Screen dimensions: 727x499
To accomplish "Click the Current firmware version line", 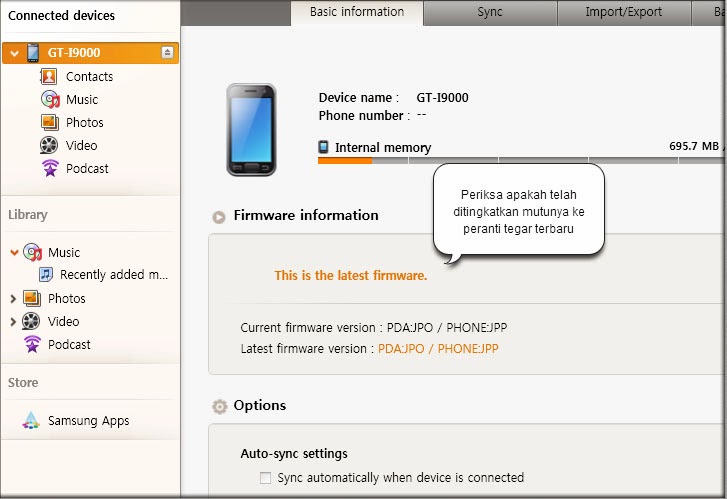I will tap(374, 327).
